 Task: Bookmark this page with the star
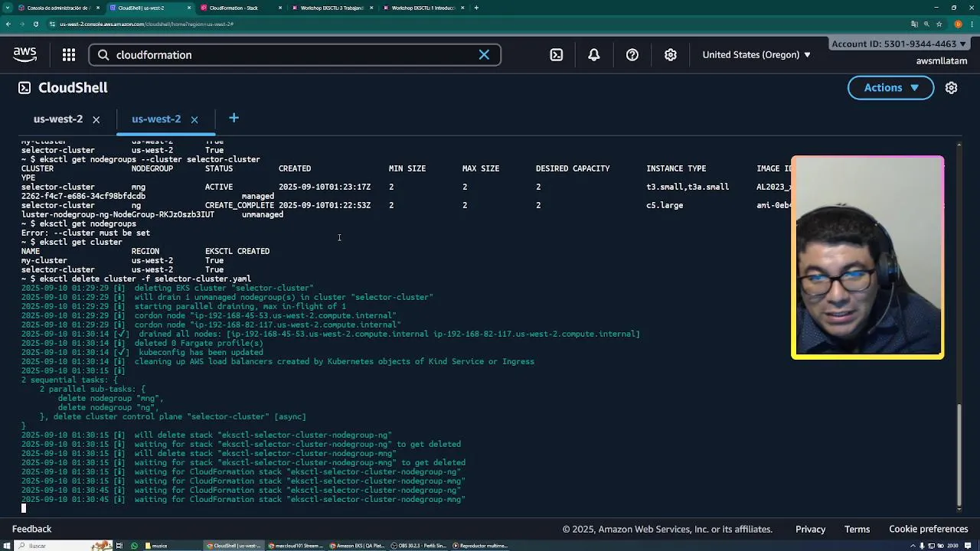point(939,24)
